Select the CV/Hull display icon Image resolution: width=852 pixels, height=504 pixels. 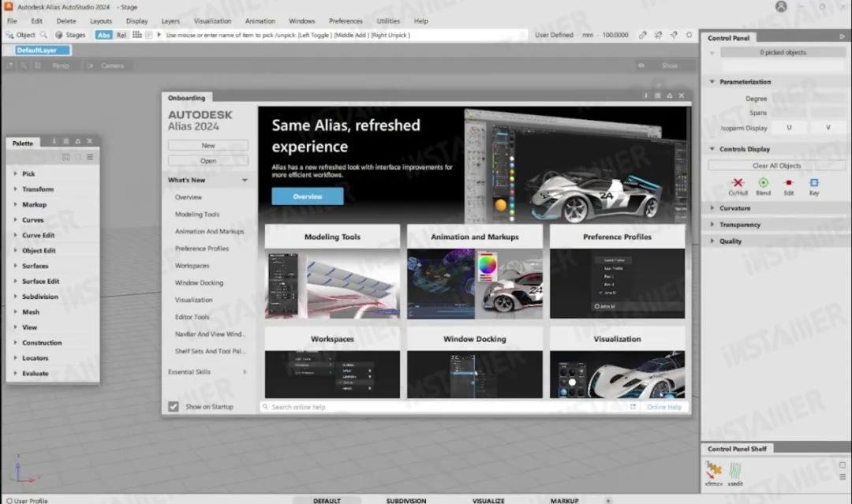pyautogui.click(x=738, y=182)
